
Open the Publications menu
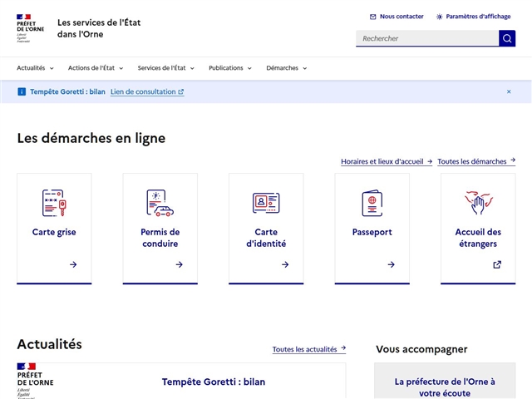[231, 68]
